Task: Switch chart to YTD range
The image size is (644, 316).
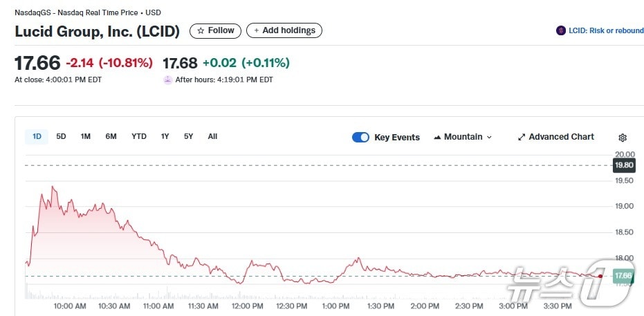Action: [x=139, y=136]
